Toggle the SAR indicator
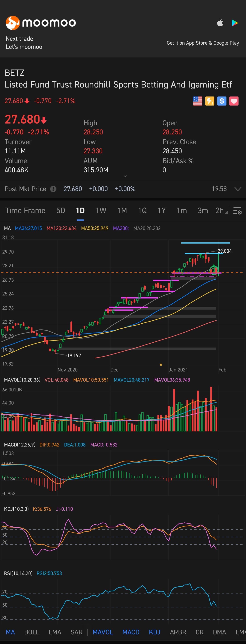246x644 pixels. pos(76,632)
